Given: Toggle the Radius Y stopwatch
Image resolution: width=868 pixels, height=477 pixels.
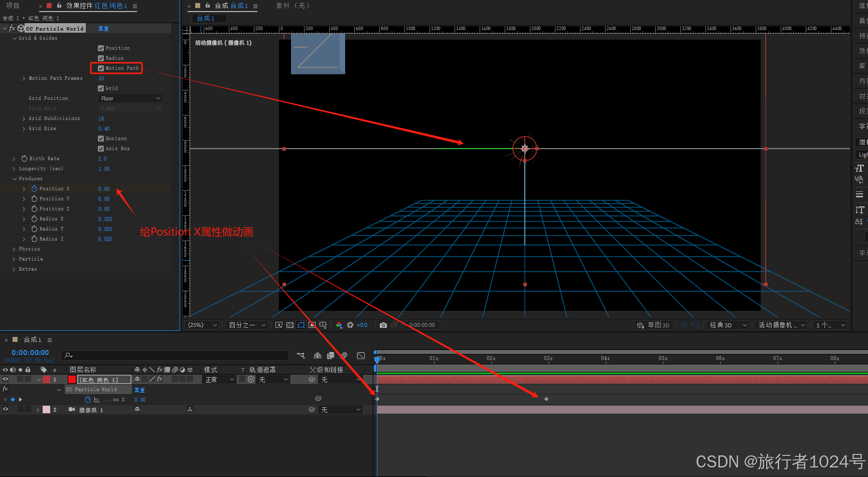Looking at the screenshot, I should tap(34, 229).
